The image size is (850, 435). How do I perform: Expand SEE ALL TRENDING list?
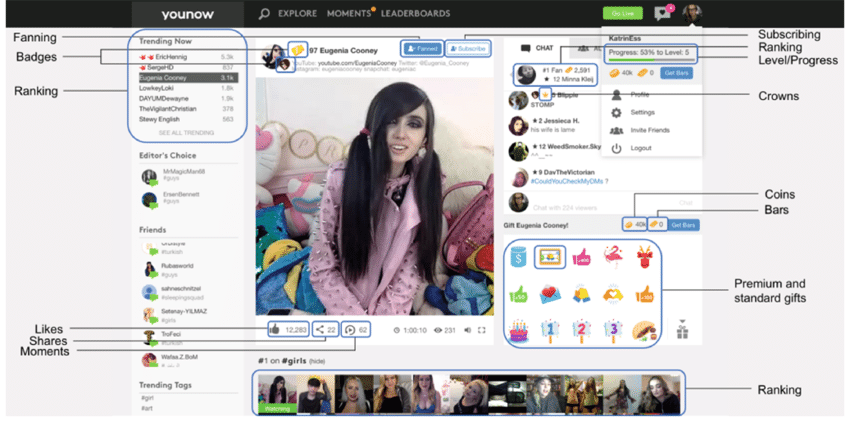pyautogui.click(x=185, y=132)
